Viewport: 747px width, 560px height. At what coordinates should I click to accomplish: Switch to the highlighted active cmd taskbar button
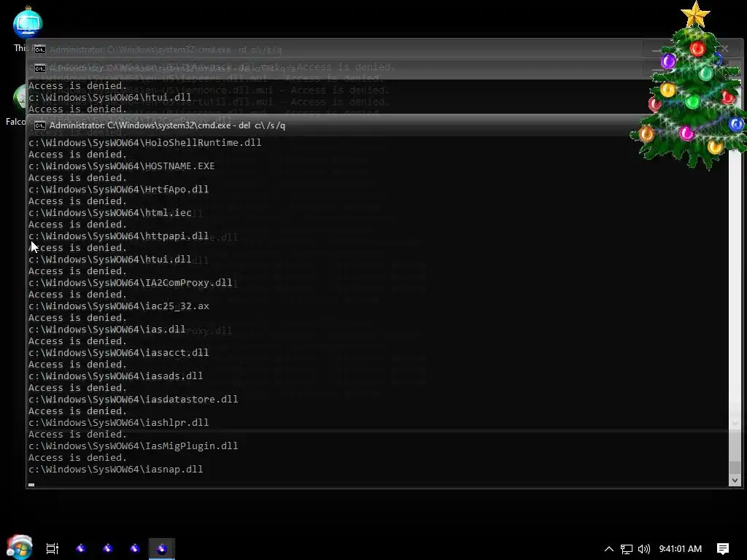[162, 548]
